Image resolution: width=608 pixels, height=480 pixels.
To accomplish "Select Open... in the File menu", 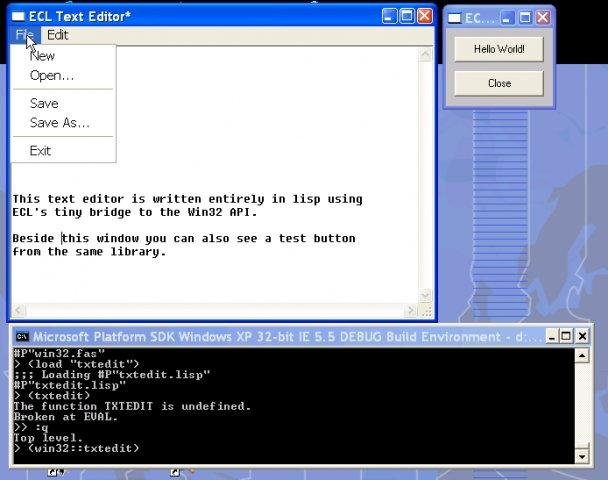I will (x=52, y=75).
